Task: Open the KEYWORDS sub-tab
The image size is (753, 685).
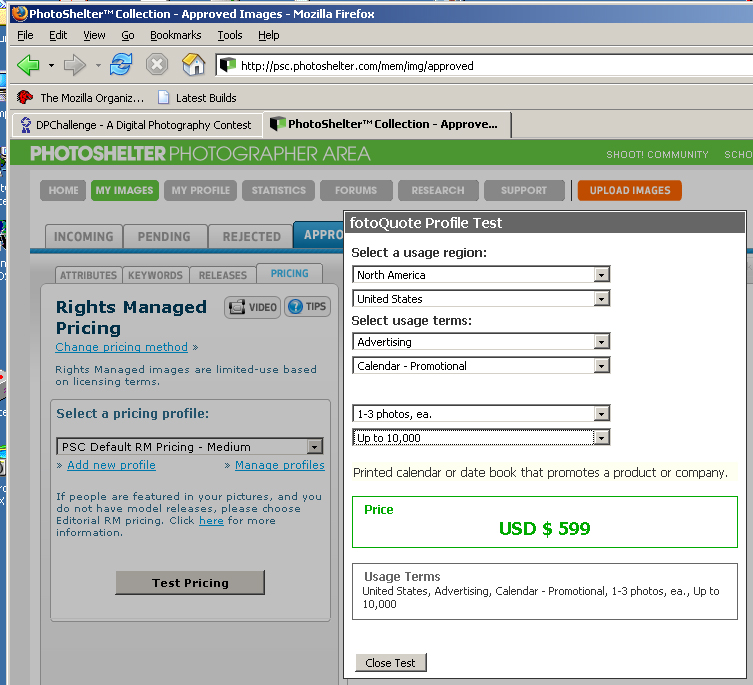Action: pyautogui.click(x=155, y=275)
